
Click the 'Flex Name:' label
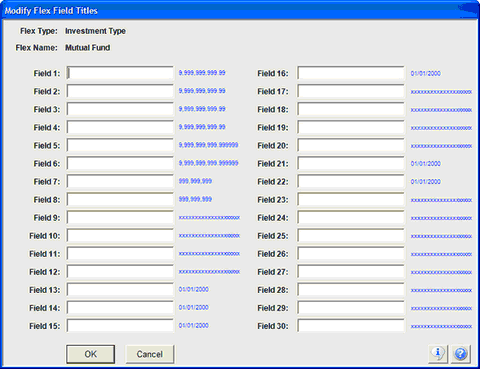pos(36,48)
